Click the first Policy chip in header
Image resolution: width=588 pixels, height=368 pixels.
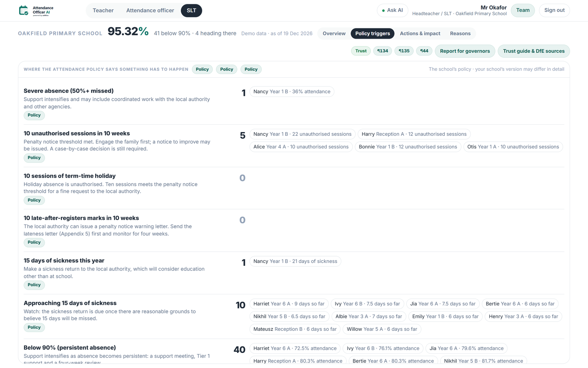click(202, 69)
